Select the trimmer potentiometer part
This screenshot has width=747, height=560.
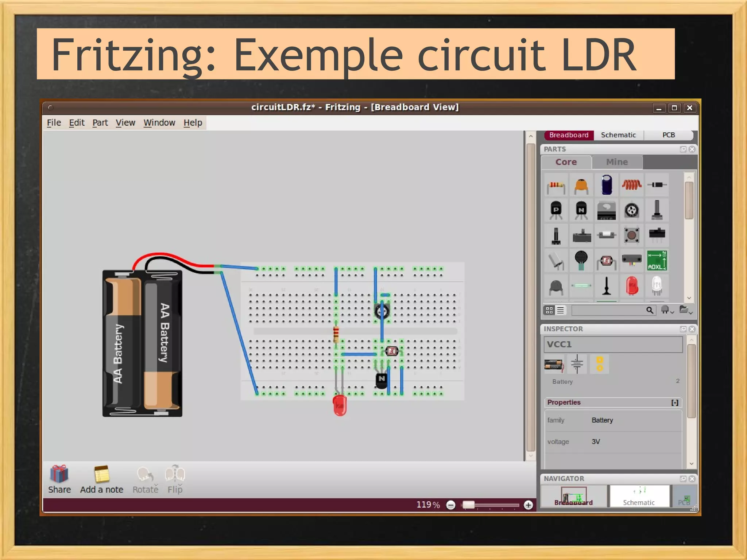631,210
